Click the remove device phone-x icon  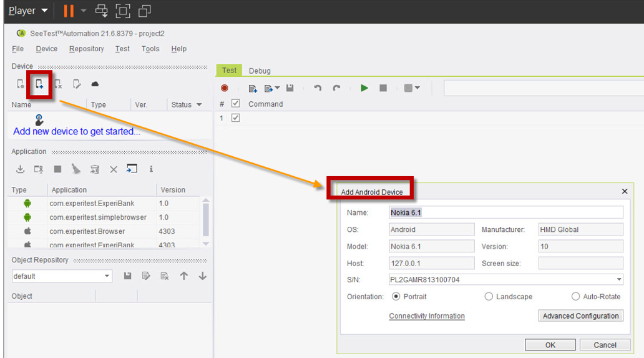coord(58,84)
